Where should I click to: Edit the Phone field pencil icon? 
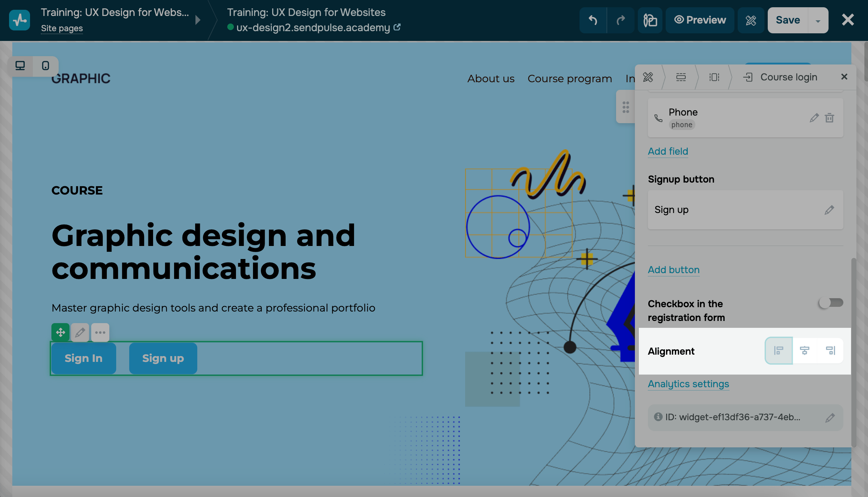coord(814,118)
